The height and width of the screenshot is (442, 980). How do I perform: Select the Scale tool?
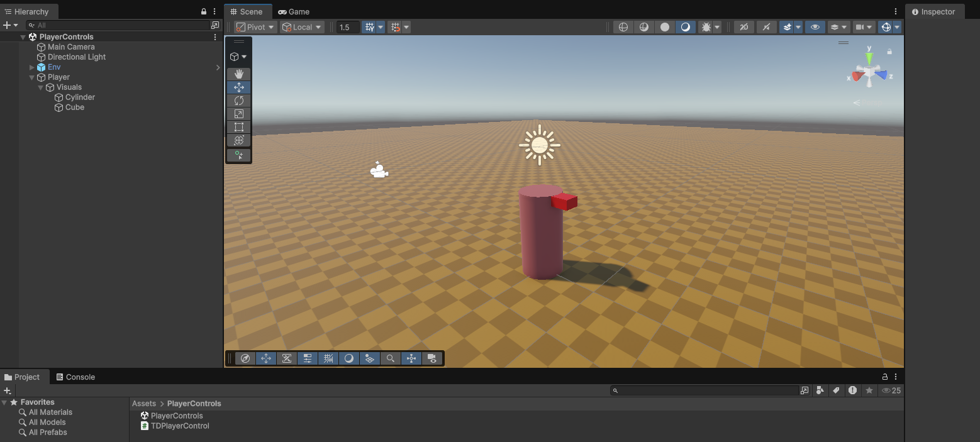[x=239, y=114]
